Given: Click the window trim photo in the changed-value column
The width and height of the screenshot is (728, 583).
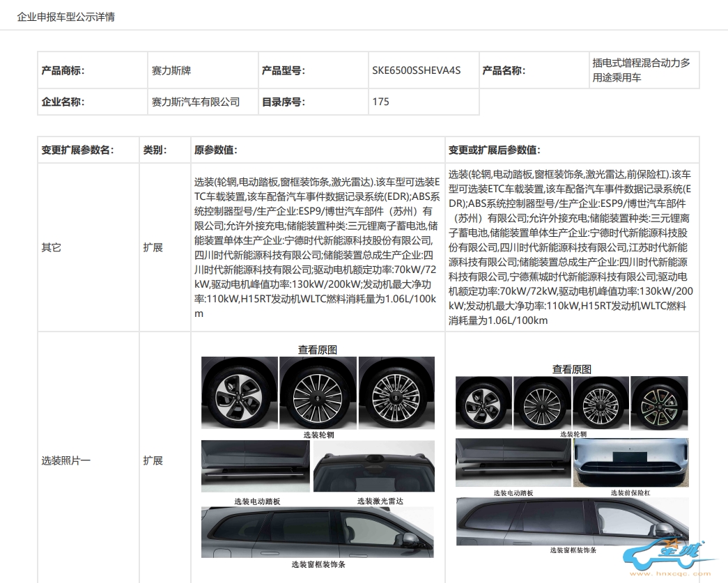Looking at the screenshot, I should coord(572,521).
